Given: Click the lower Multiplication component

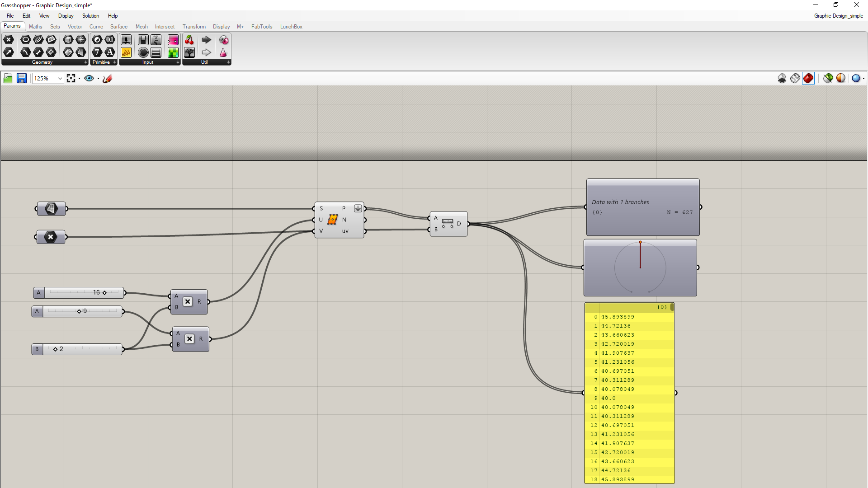Looking at the screenshot, I should click(190, 339).
